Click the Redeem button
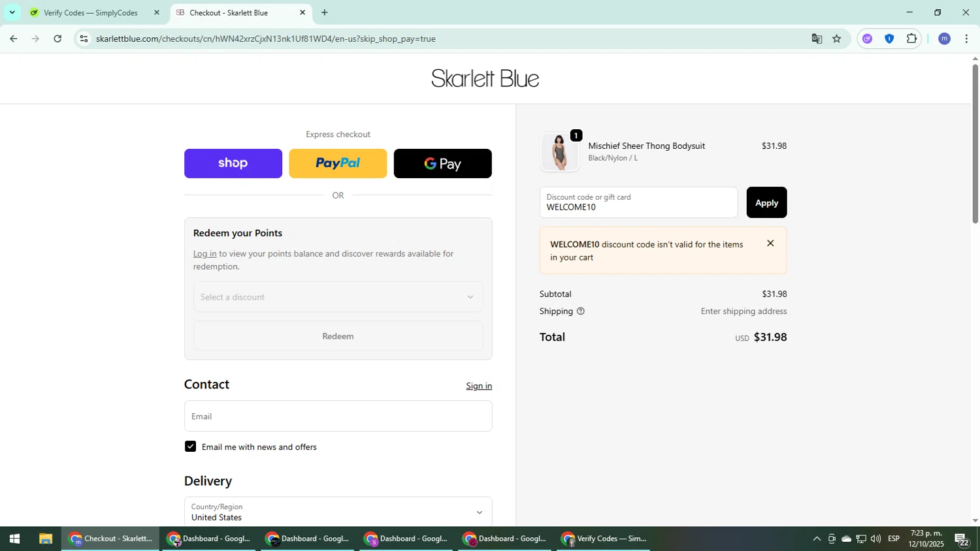This screenshot has width=980, height=551. [x=338, y=336]
